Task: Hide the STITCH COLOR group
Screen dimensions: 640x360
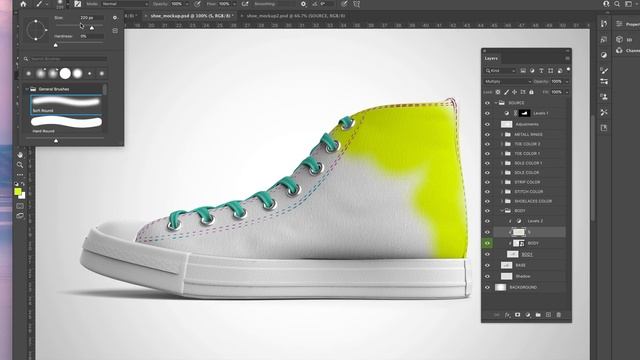Action: tap(487, 191)
